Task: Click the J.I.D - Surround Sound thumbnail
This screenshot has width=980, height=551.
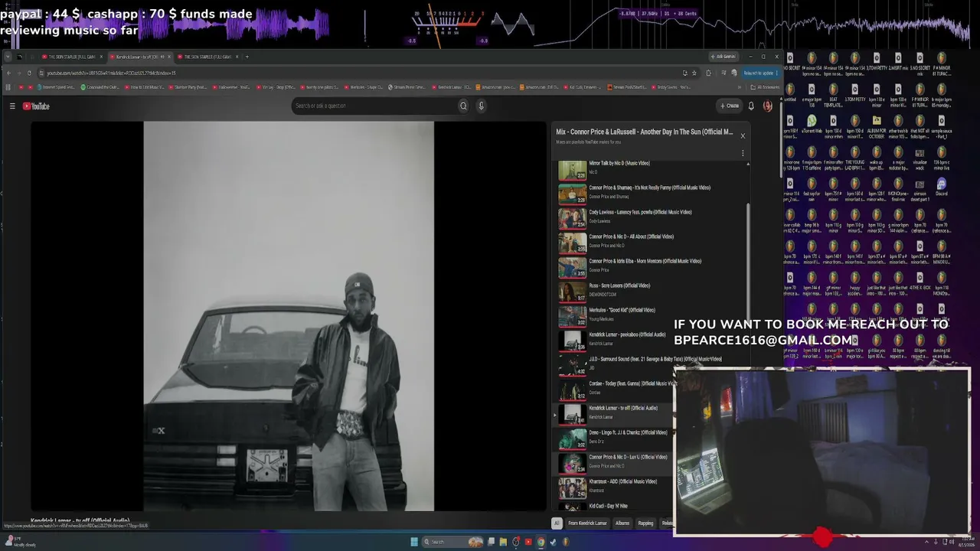Action: (572, 365)
